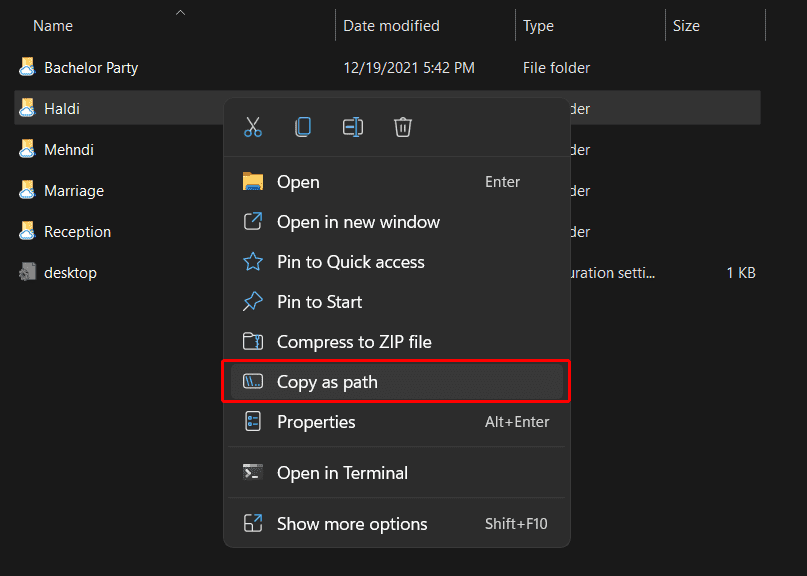
Task: Click the Cut icon
Action: click(253, 127)
